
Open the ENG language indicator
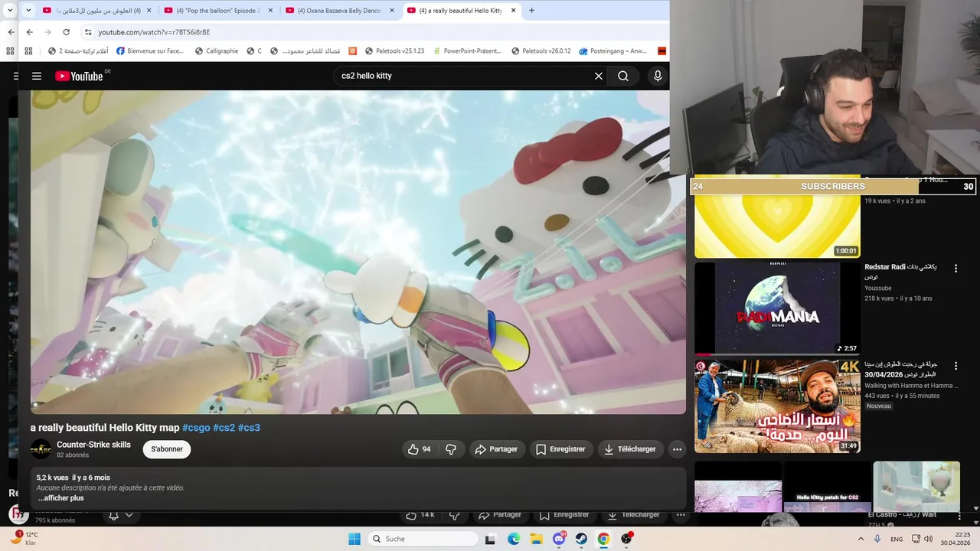(x=896, y=539)
